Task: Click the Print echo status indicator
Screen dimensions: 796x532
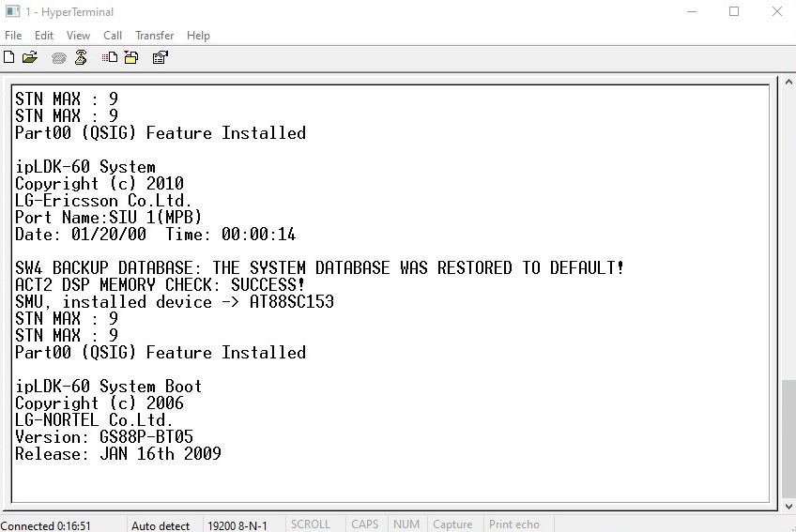Action: 513,524
